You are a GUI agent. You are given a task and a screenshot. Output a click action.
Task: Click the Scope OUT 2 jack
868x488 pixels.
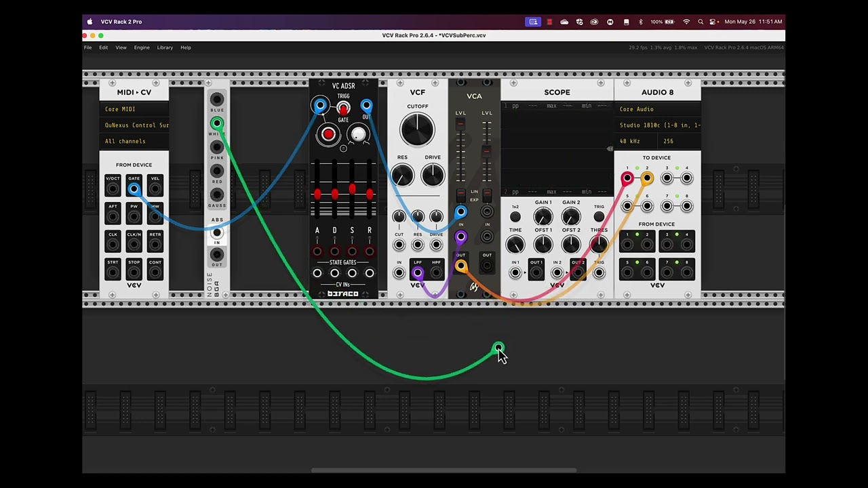click(x=577, y=273)
